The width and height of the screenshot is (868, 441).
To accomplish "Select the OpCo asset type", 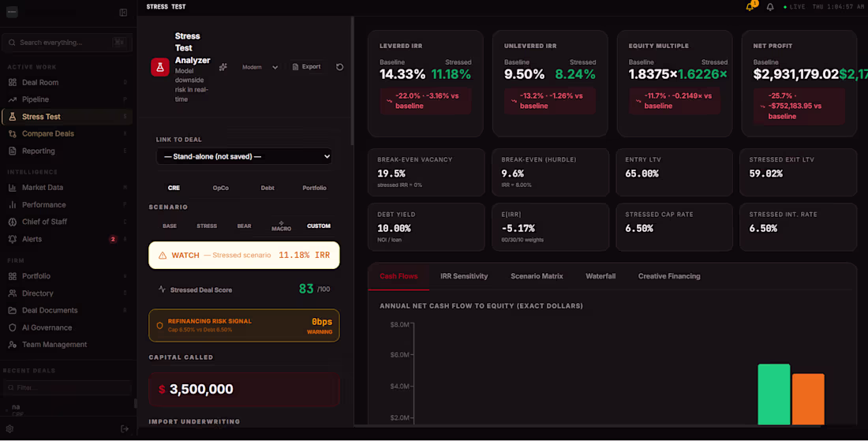I will pos(220,188).
